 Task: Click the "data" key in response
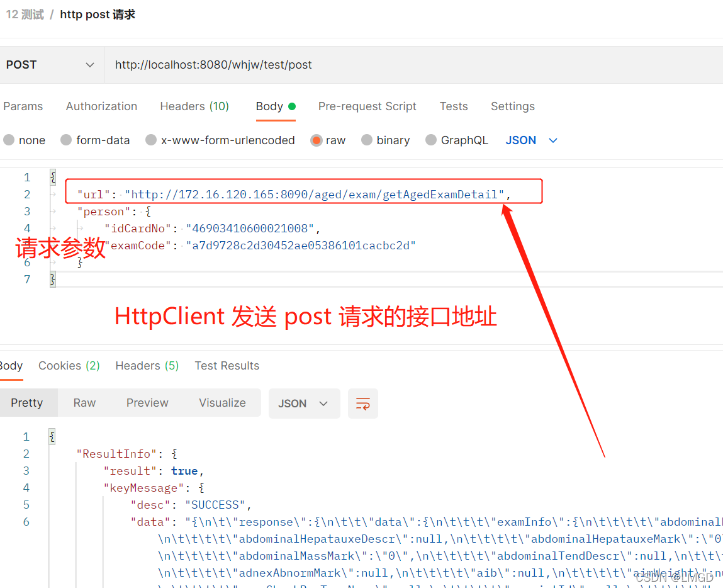coord(151,522)
